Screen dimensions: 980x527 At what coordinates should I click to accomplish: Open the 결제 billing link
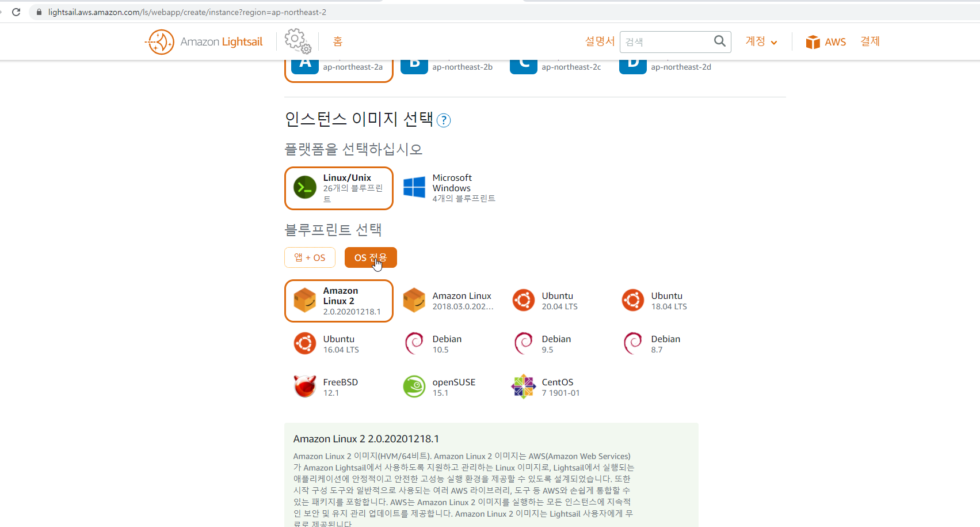point(870,41)
